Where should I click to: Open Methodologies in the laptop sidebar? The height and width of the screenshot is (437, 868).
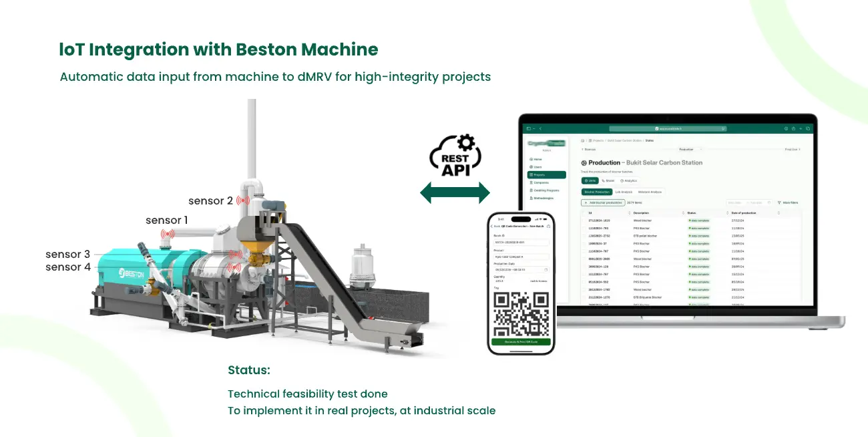[x=542, y=198]
